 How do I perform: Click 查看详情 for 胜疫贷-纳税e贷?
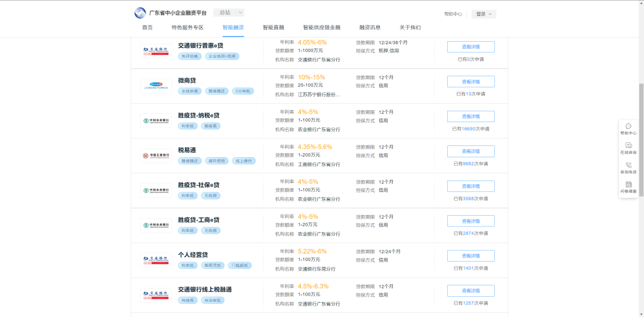470,117
